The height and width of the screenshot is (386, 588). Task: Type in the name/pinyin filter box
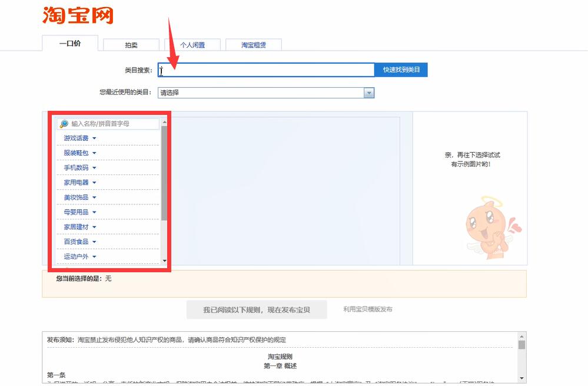(x=114, y=124)
